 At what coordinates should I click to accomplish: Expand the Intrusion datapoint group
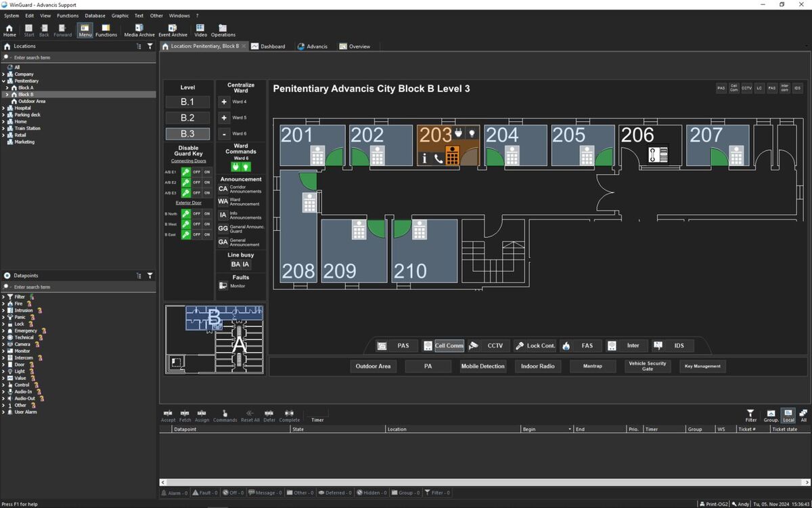3,310
